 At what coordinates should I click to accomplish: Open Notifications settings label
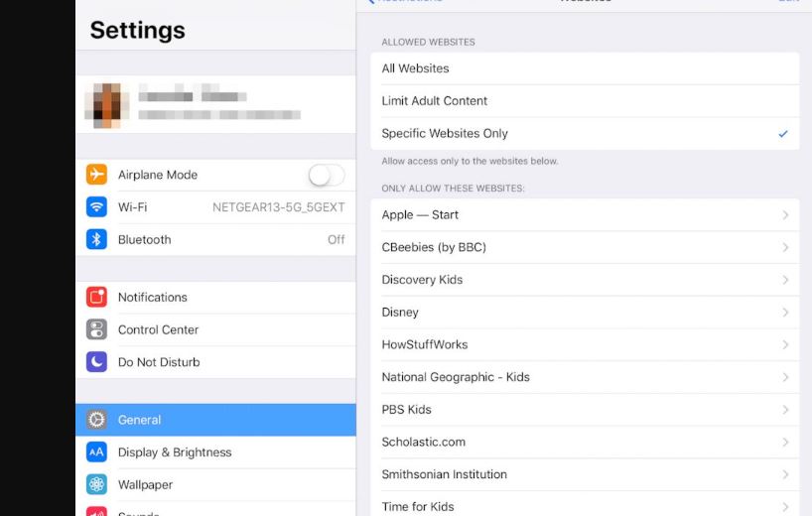click(x=153, y=297)
